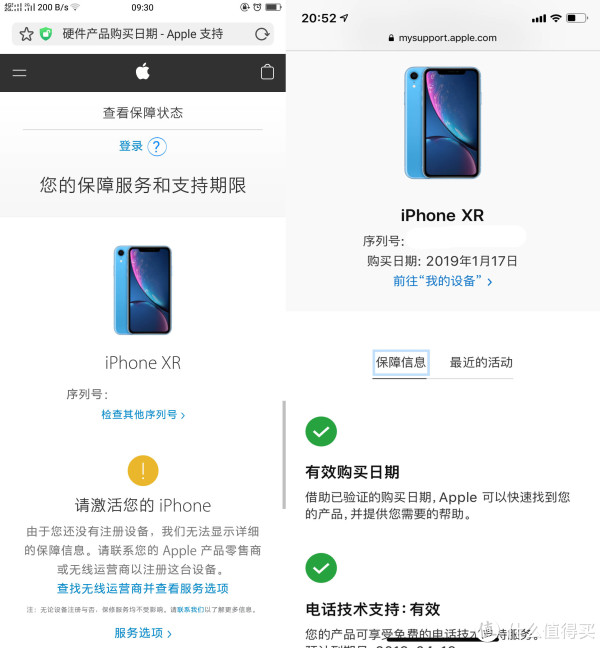Tap the Apple logo in navigation bar
The height and width of the screenshot is (648, 600).
click(x=143, y=71)
